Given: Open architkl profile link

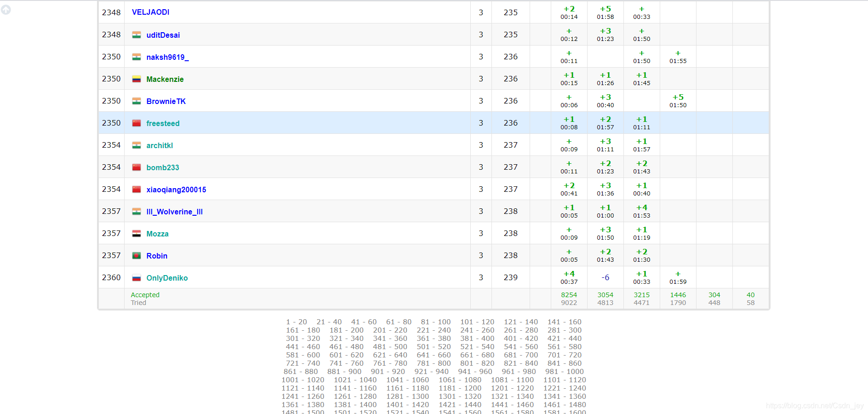Looking at the screenshot, I should tap(160, 145).
